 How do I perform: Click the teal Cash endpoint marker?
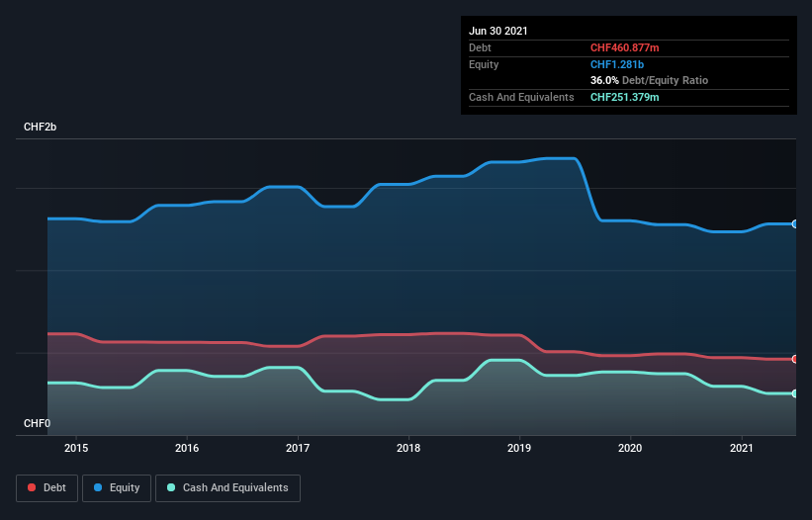pos(794,393)
